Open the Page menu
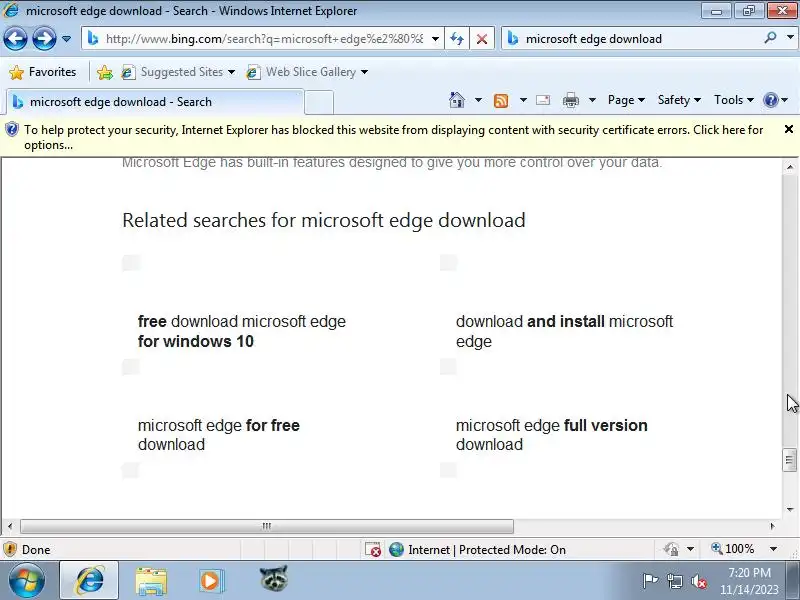The image size is (800, 600). click(626, 100)
